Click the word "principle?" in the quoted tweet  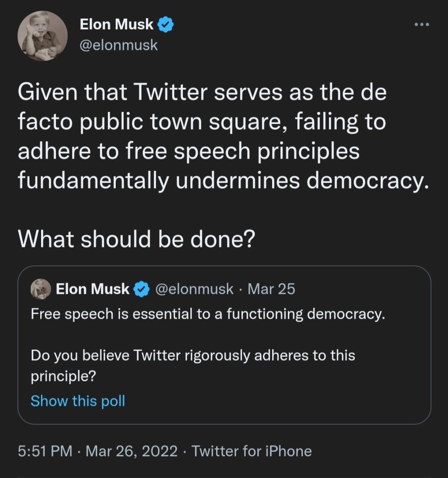[x=63, y=376]
